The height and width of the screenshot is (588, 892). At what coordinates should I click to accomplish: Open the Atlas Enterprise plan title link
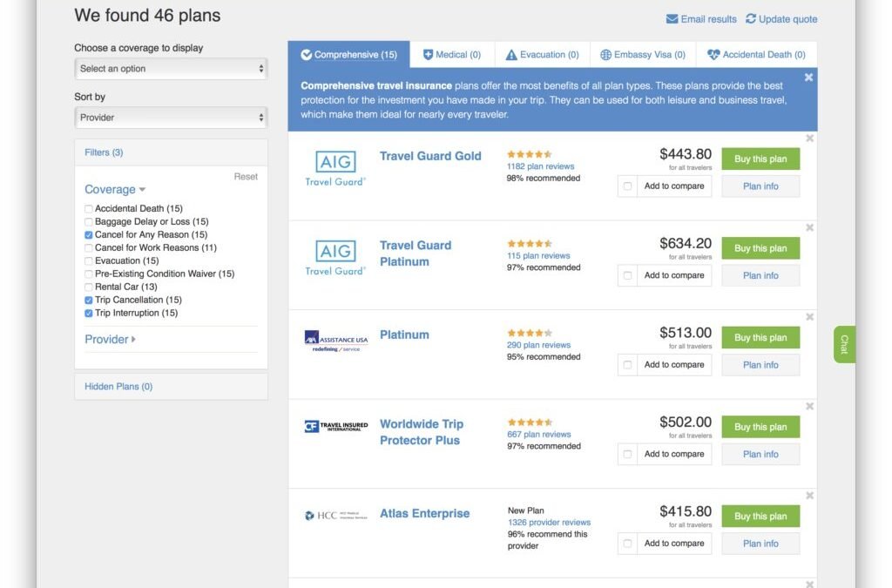tap(425, 513)
